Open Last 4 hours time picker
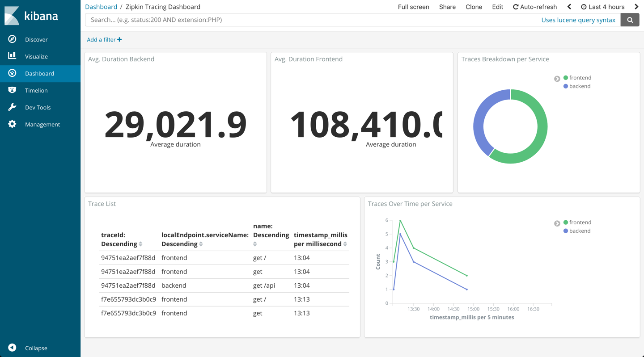This screenshot has width=644, height=357. click(x=602, y=7)
